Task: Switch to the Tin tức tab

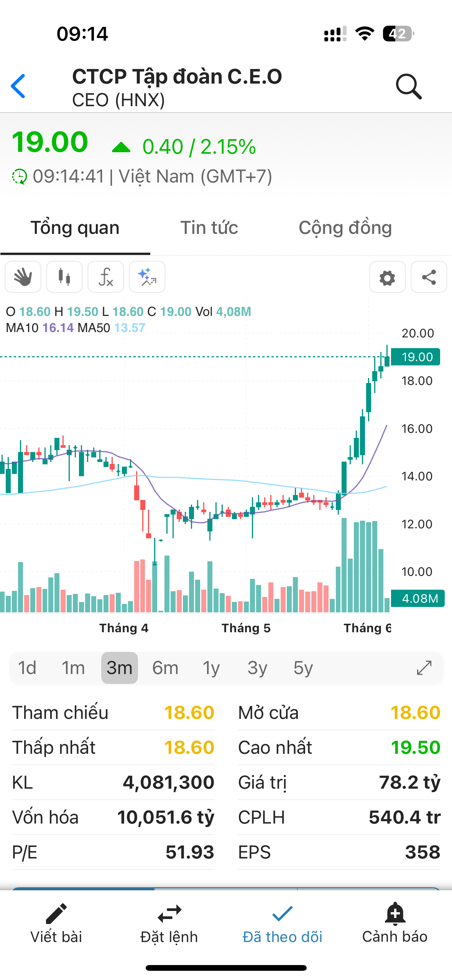Action: pyautogui.click(x=209, y=228)
